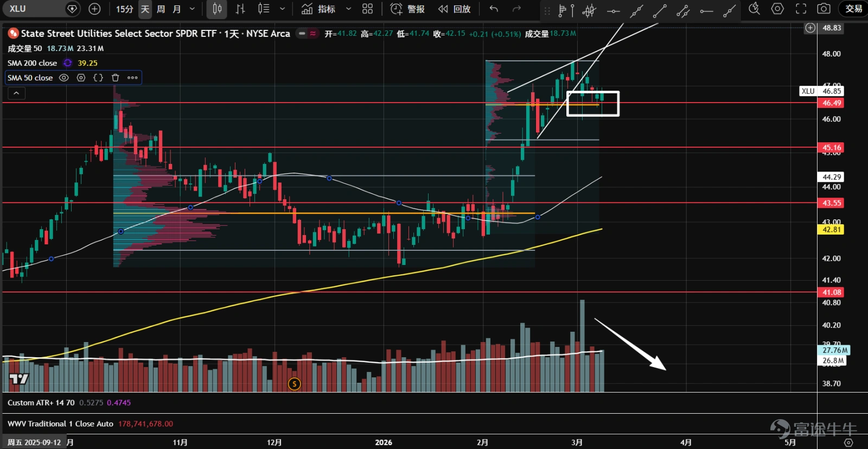868x449 pixels.
Task: Open the chart layout grid selector
Action: click(x=368, y=9)
